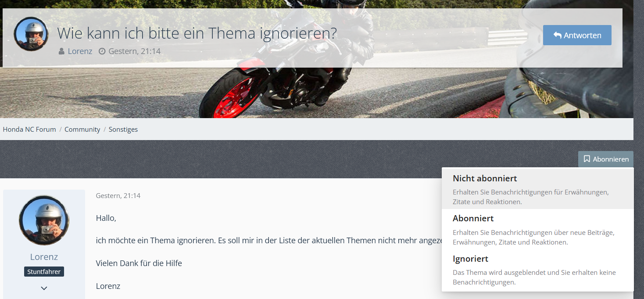Image resolution: width=644 pixels, height=299 pixels.
Task: Select the Nicht abonniert option
Action: pos(537,189)
